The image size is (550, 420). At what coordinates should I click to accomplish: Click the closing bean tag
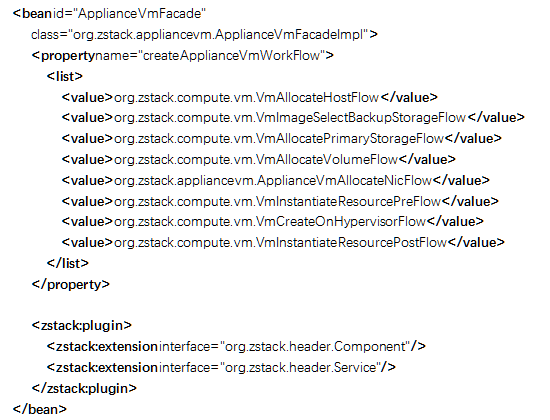40,409
